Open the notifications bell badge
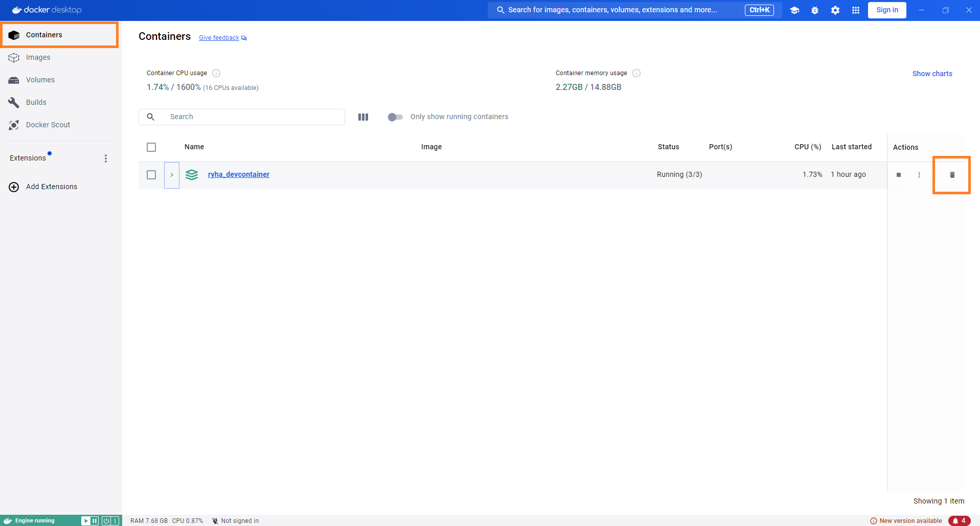This screenshot has height=526, width=980. click(959, 521)
